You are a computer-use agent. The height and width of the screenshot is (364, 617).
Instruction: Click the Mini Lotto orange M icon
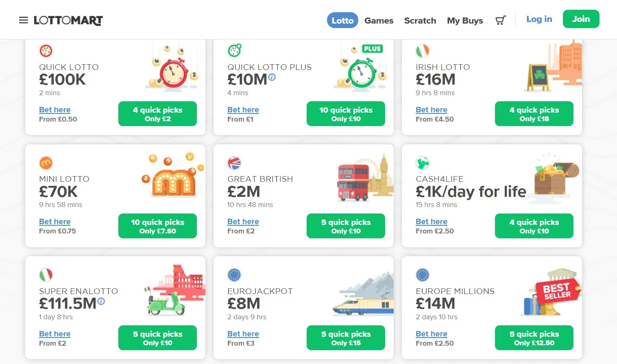click(x=46, y=163)
